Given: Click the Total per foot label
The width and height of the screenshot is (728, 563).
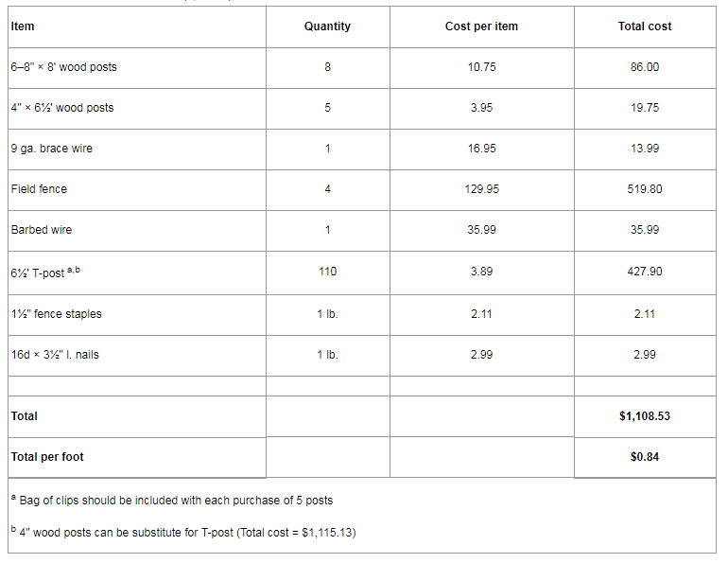Looking at the screenshot, I should (x=47, y=457).
